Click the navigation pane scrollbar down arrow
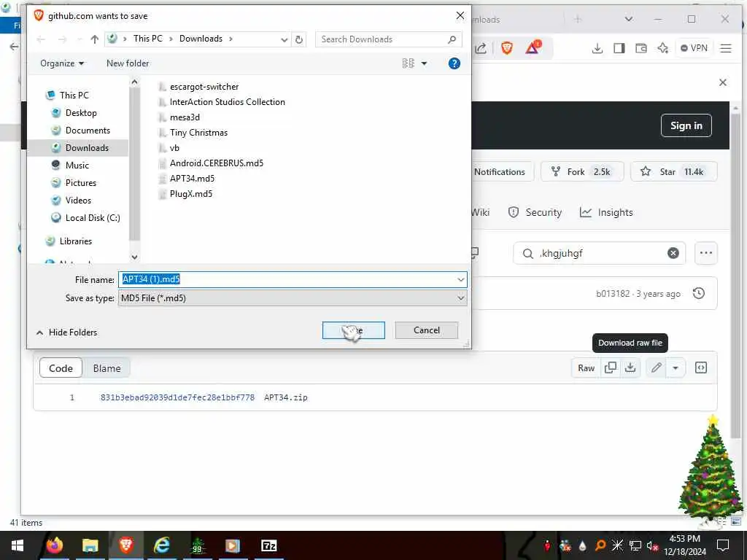 pos(134,257)
